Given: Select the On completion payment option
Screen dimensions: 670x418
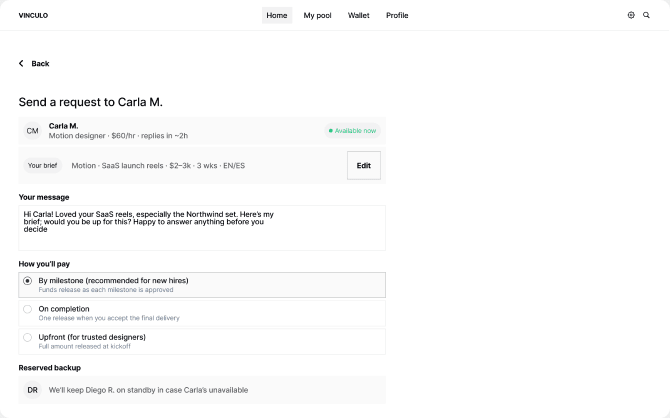Looking at the screenshot, I should [202, 313].
